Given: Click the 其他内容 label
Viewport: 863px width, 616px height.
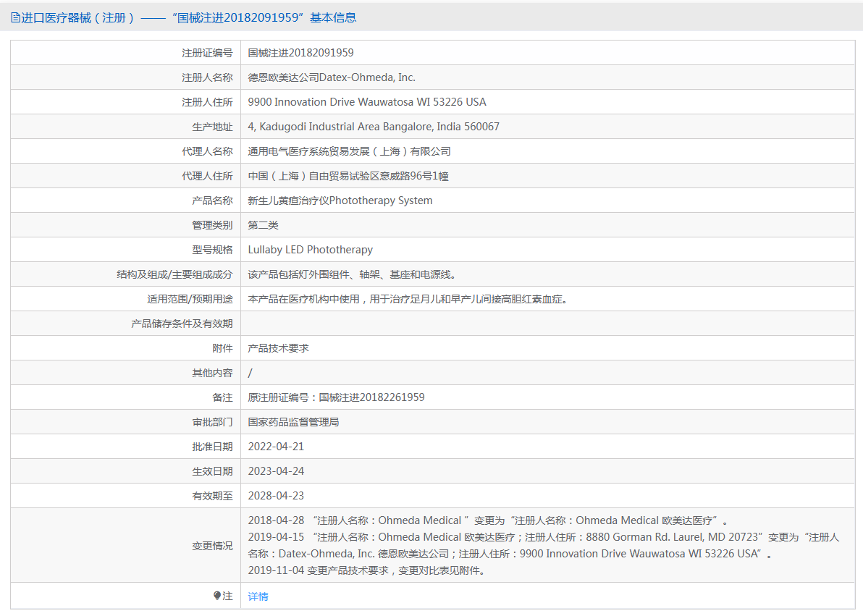Looking at the screenshot, I should click(212, 374).
